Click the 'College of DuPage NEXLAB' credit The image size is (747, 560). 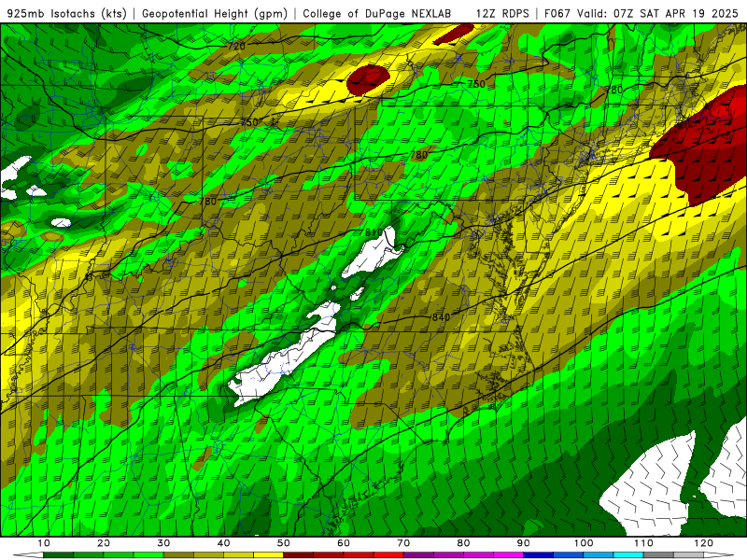pyautogui.click(x=377, y=14)
